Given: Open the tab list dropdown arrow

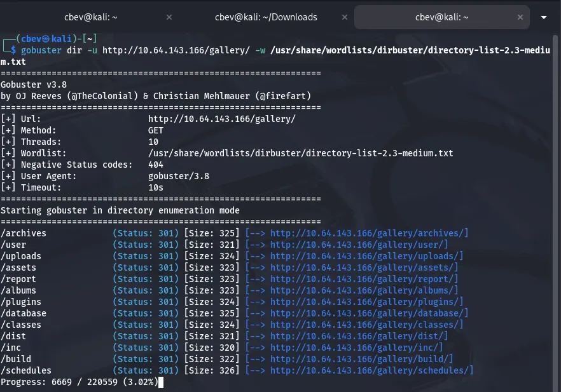Looking at the screenshot, I should (x=544, y=18).
